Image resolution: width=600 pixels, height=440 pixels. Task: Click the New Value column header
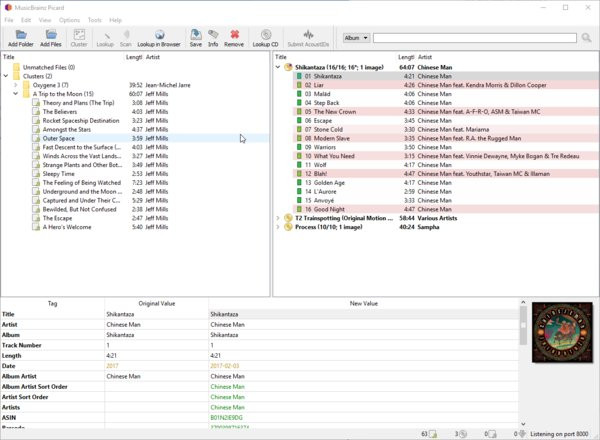coord(364,303)
